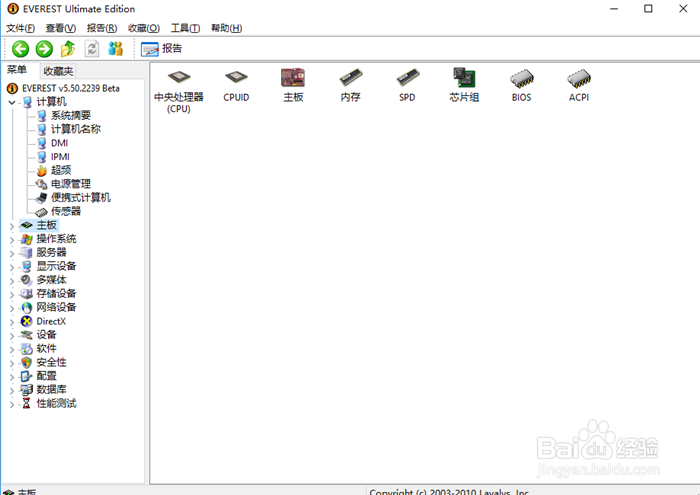Viewport: 700px width, 495px height.
Task: Select the 安全性 security tree node
Action: click(x=43, y=362)
